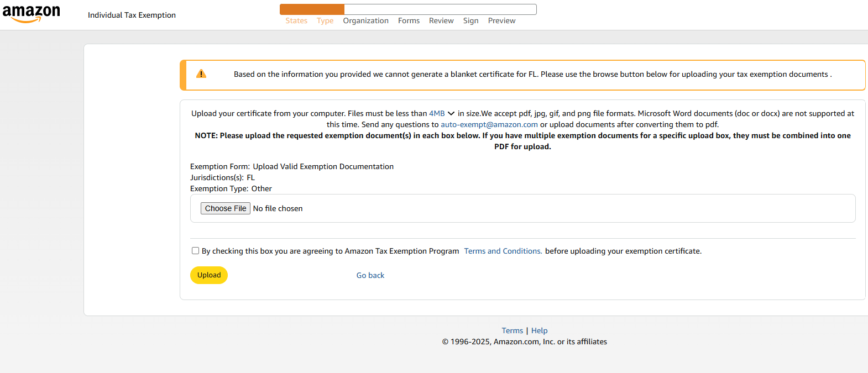The height and width of the screenshot is (373, 868).
Task: Click the Amazon logo
Action: (32, 14)
